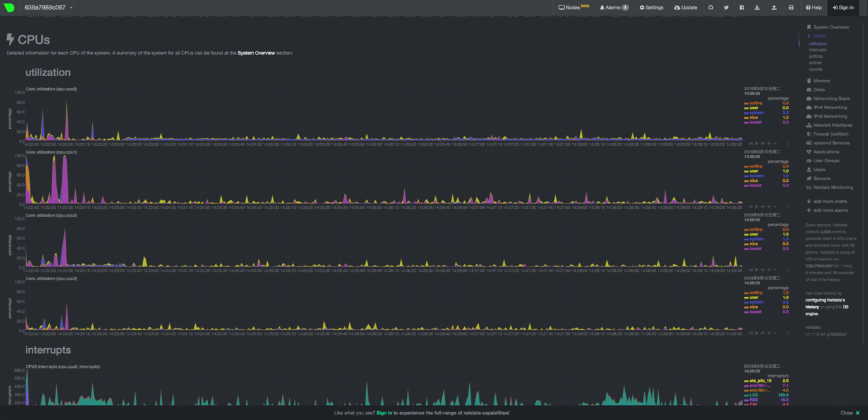Viewport: 868px width, 420px height.
Task: Open the GitHub icon link in navbar
Action: click(711, 7)
